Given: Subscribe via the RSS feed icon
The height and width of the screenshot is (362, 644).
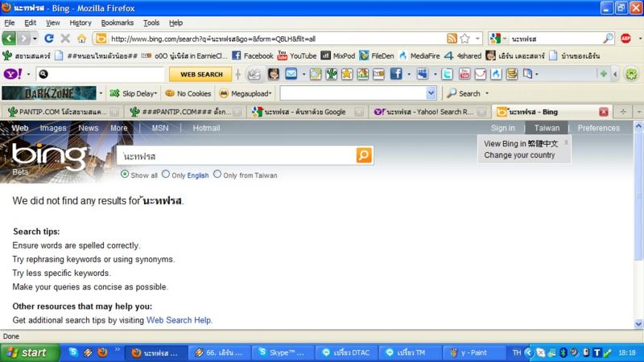Looking at the screenshot, I should coord(452,39).
